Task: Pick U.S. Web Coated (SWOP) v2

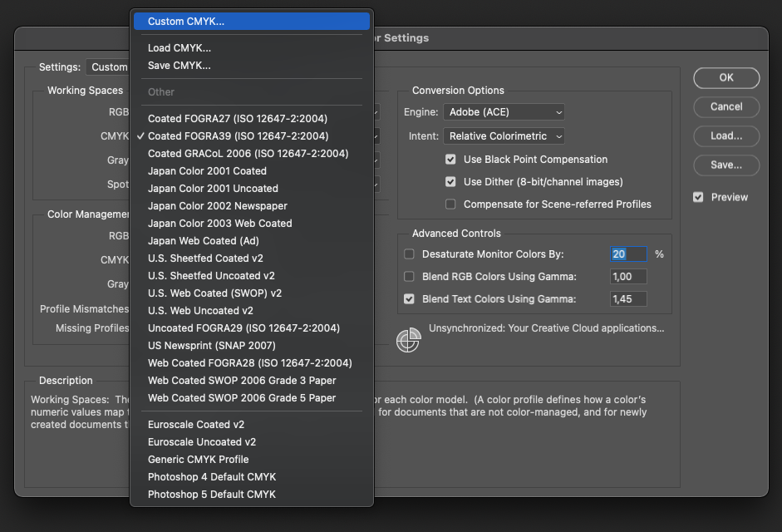Action: [x=252, y=293]
